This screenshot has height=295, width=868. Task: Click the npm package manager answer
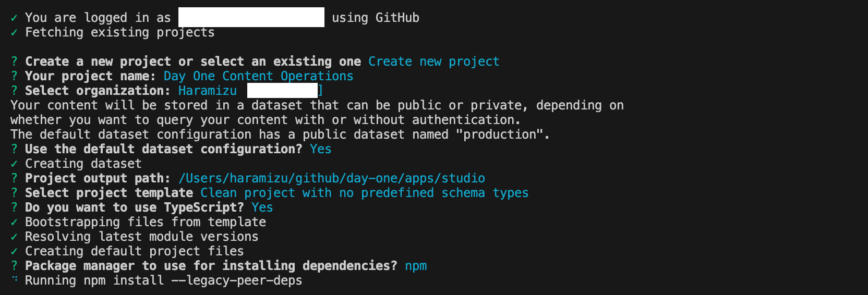click(416, 266)
